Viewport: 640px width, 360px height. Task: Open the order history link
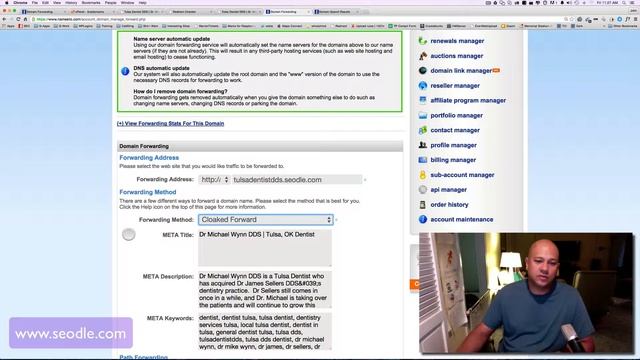pyautogui.click(x=449, y=204)
